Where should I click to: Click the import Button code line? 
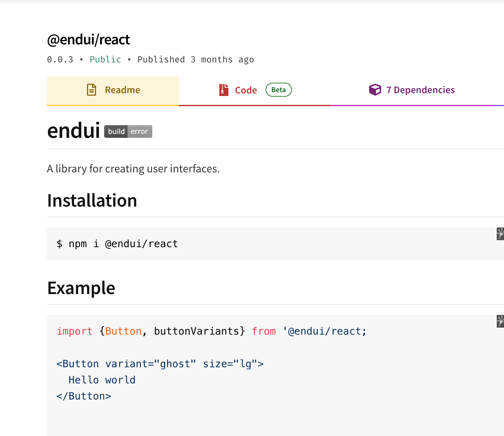click(x=211, y=331)
